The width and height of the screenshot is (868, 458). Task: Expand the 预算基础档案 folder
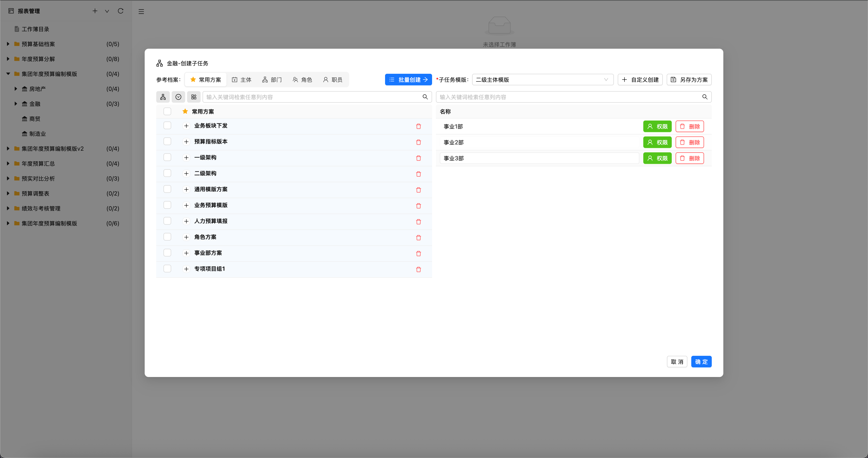point(8,44)
